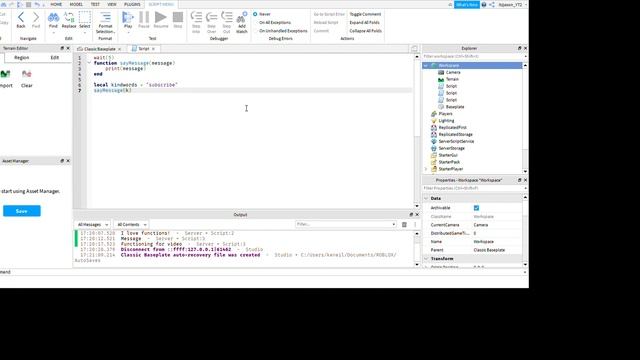Select Baseplate in the Explorer tree
Viewport: 640px width, 360px height.
455,107
